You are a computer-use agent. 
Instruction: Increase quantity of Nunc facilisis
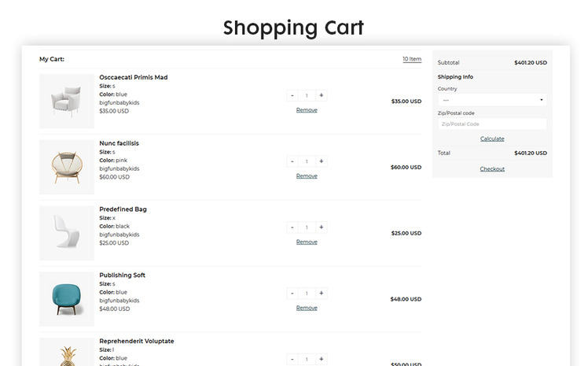click(322, 161)
